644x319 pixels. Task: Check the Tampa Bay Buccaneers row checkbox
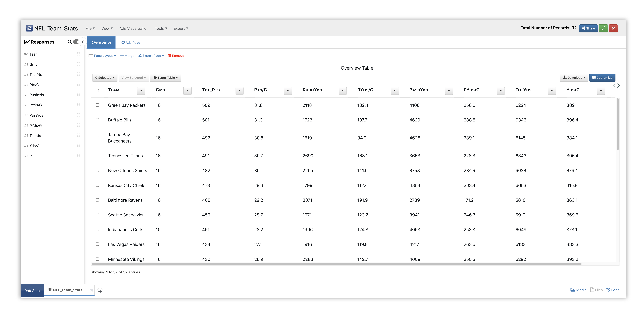coord(97,138)
